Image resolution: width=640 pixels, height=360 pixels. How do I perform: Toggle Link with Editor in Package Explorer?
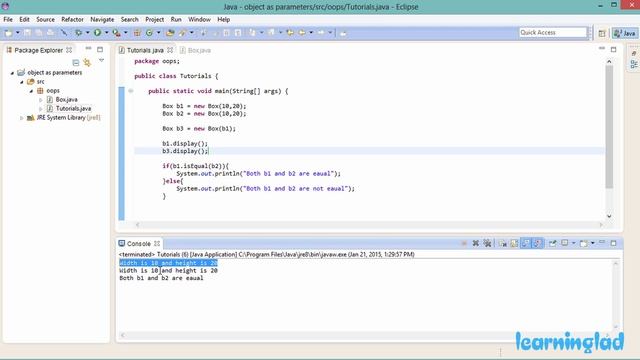tap(87, 62)
